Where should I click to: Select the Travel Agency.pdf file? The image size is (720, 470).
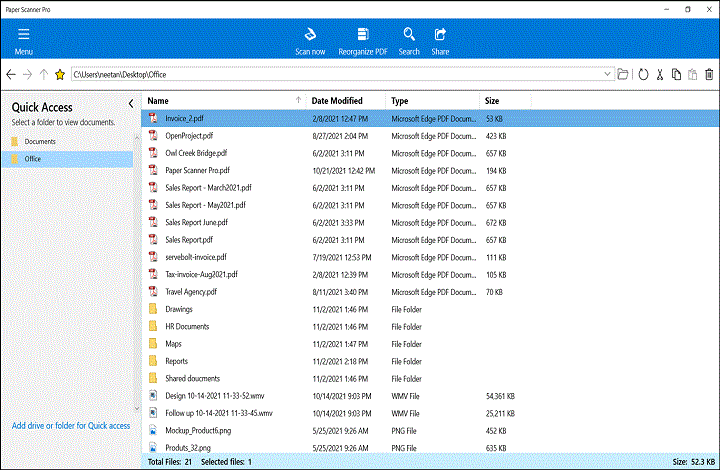coord(190,292)
